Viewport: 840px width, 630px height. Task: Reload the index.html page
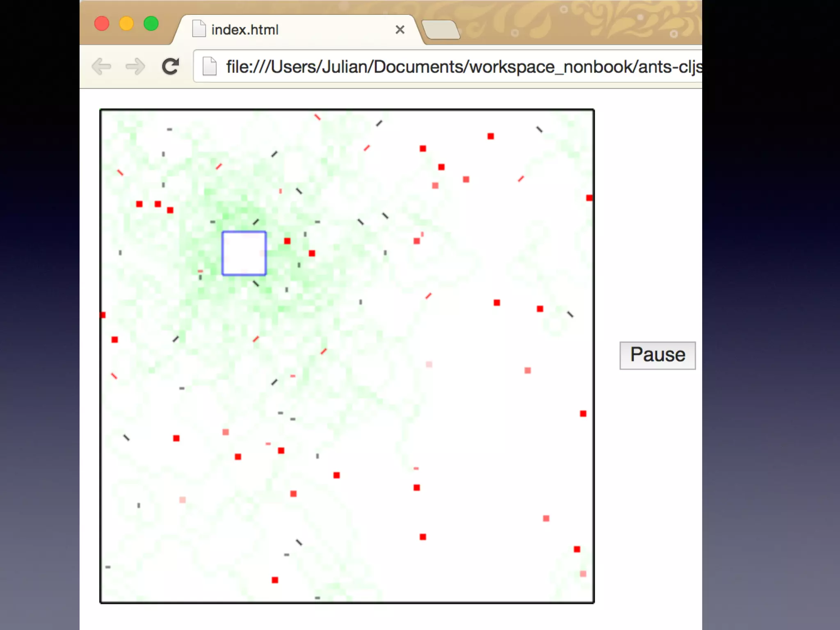[170, 66]
